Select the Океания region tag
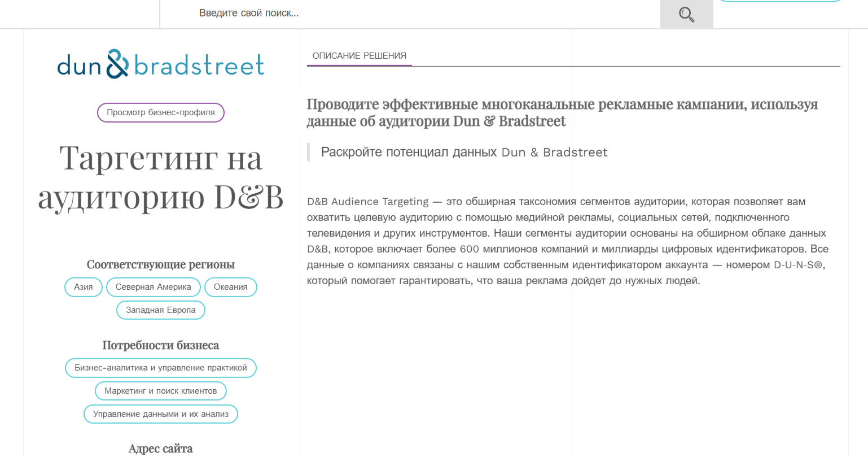Image resolution: width=868 pixels, height=457 pixels. (x=230, y=287)
